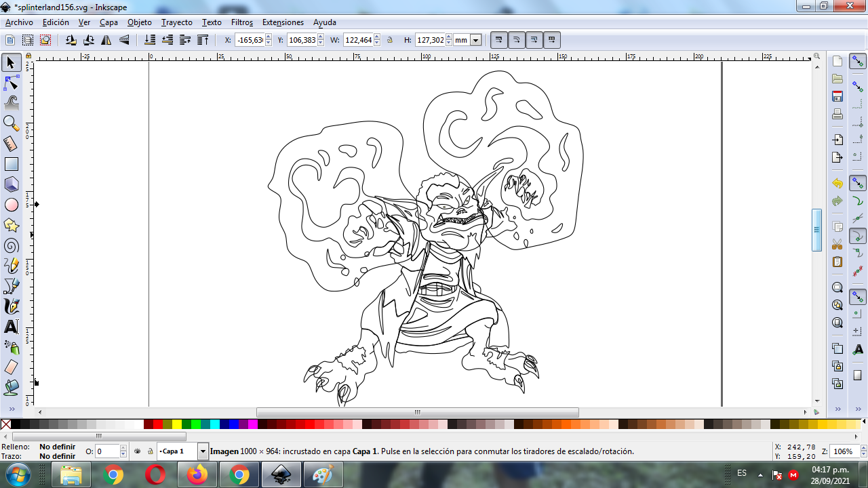Click Print document icon
The height and width of the screenshot is (488, 868).
[837, 114]
